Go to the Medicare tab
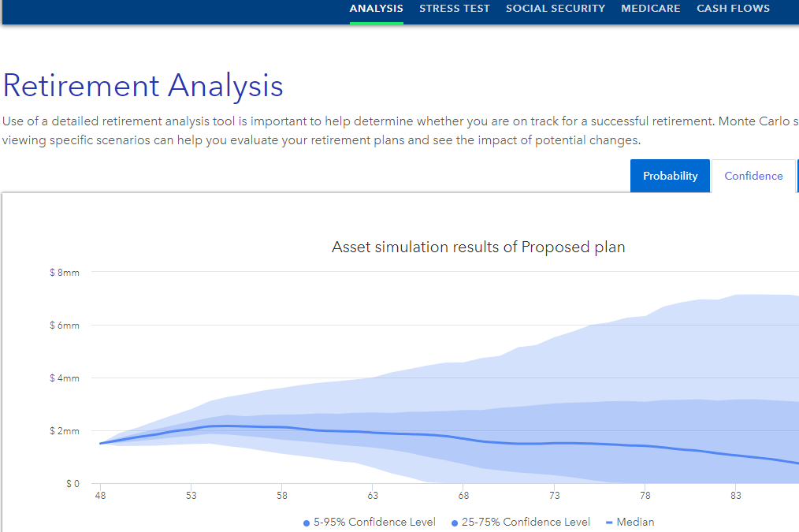The height and width of the screenshot is (532, 799). point(651,9)
